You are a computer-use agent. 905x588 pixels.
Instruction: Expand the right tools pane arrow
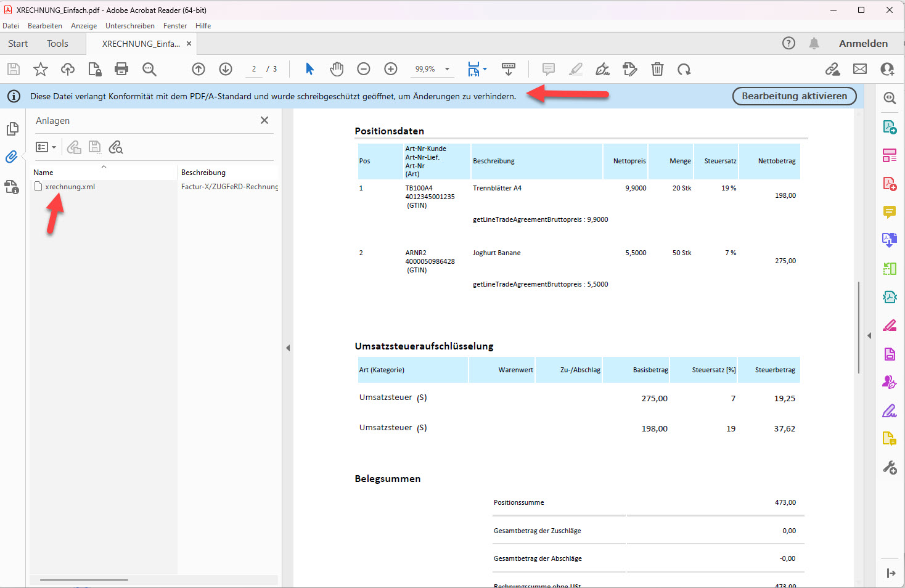click(x=869, y=336)
